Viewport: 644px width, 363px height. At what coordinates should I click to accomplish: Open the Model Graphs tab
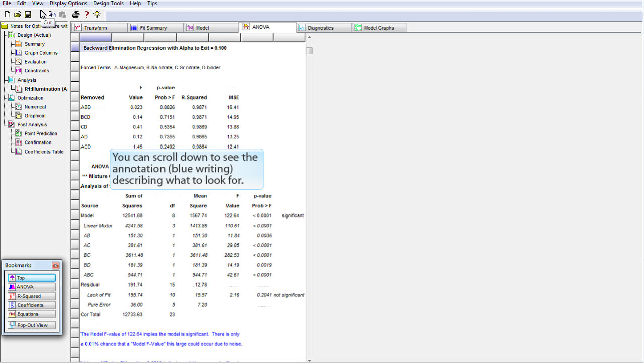(379, 28)
